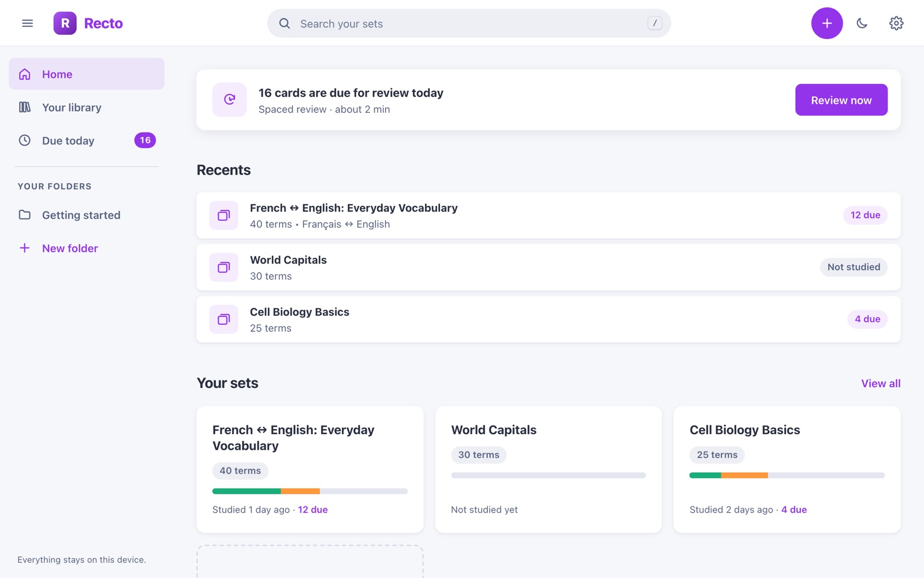The width and height of the screenshot is (924, 578).
Task: Click the Not studied badge
Action: pos(854,267)
